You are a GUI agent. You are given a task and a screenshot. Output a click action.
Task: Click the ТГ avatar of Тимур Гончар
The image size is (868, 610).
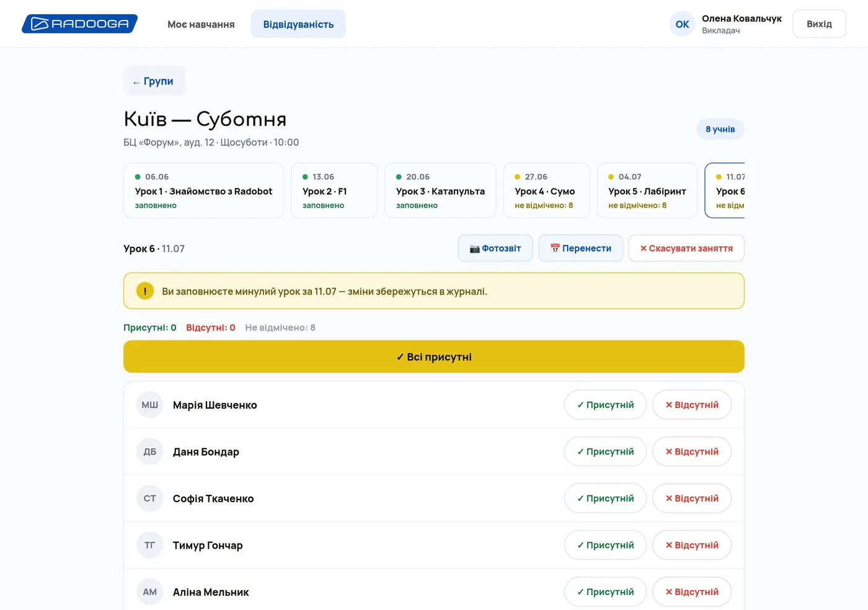150,545
